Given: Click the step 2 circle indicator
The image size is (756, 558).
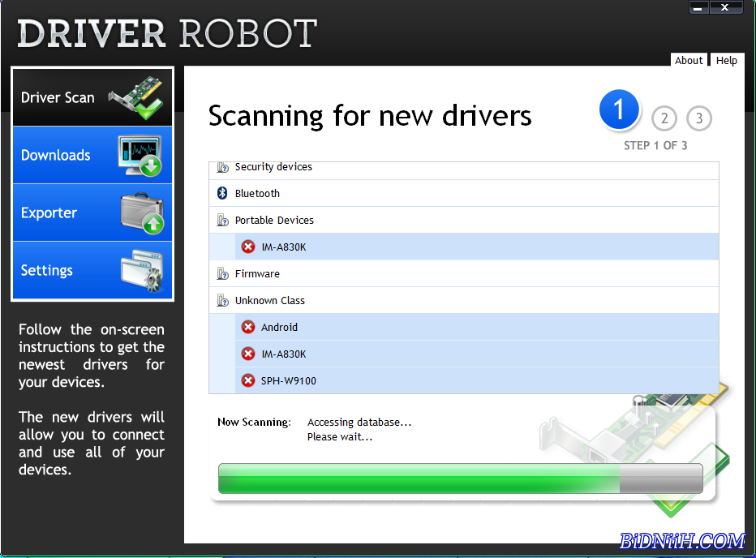Looking at the screenshot, I should (x=664, y=118).
